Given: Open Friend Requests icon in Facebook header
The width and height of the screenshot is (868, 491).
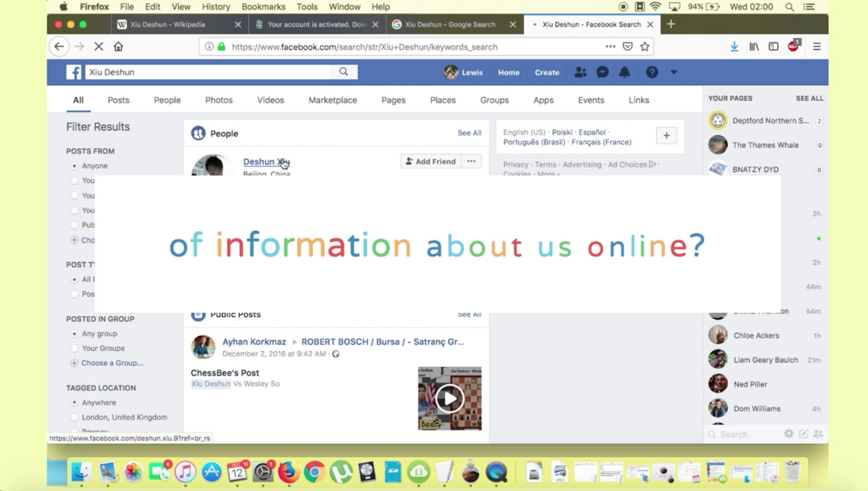Looking at the screenshot, I should [x=580, y=72].
